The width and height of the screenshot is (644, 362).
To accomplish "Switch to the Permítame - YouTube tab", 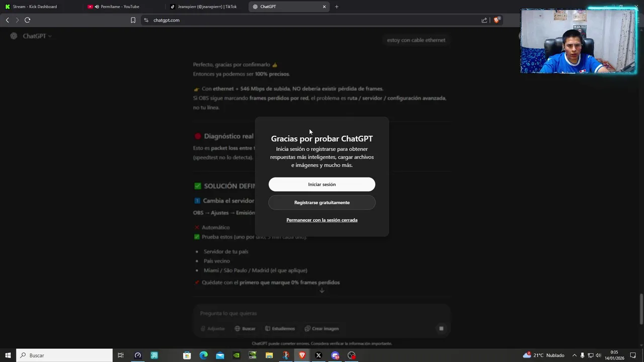I will tap(123, 7).
